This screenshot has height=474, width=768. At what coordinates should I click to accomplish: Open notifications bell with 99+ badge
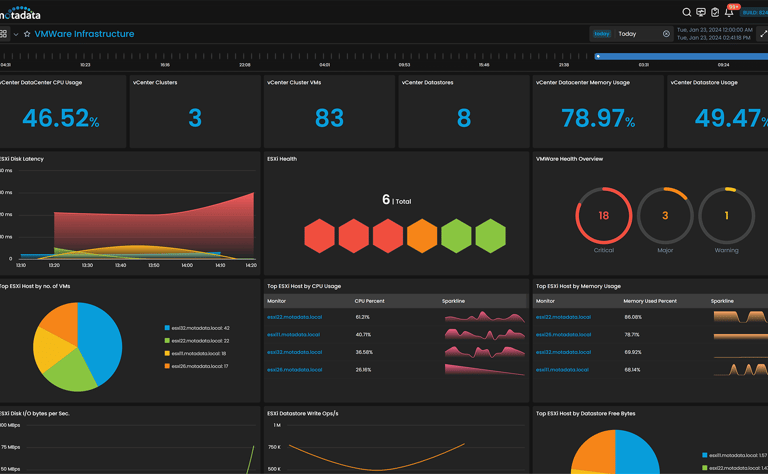coord(729,12)
